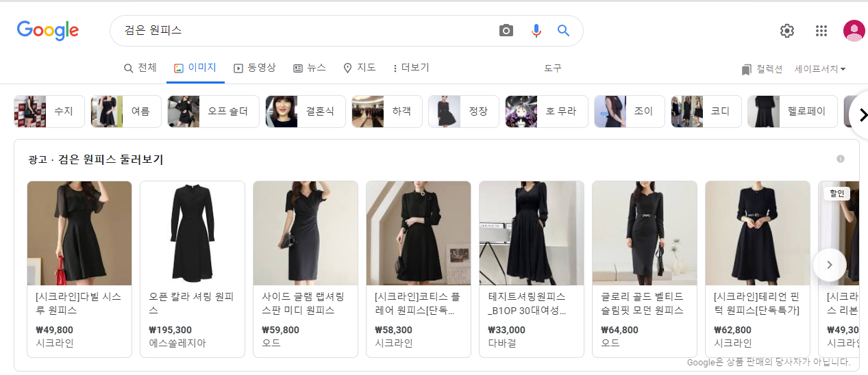
Task: Filter images by 호 무라 chip
Action: coord(547,112)
